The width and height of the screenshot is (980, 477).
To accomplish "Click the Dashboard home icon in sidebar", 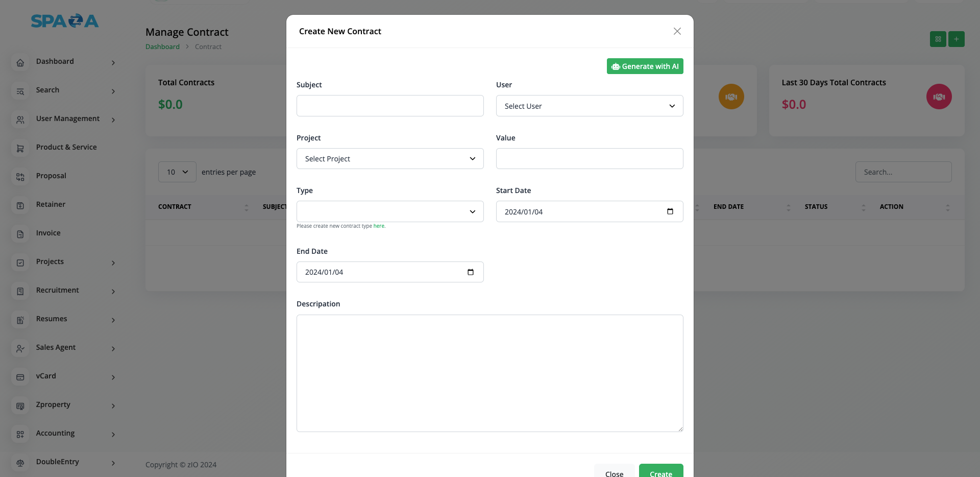I will (20, 63).
